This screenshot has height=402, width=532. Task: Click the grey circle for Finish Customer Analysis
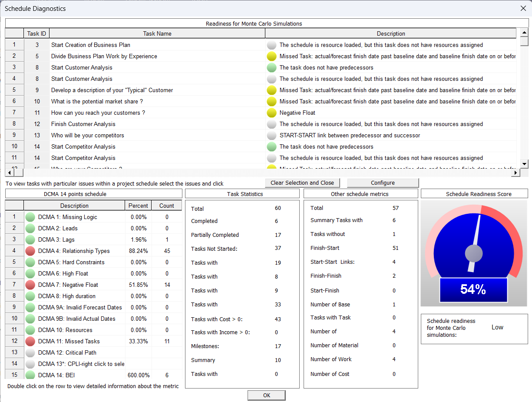[x=271, y=124]
